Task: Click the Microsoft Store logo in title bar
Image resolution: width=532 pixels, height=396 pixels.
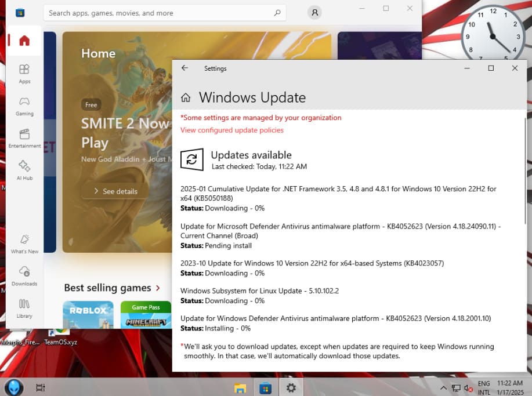Action: coord(20,13)
